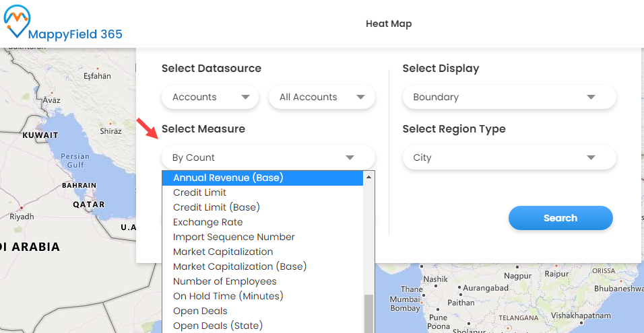644x333 pixels.
Task: Open the By Count measure dropdown
Action: (x=267, y=157)
